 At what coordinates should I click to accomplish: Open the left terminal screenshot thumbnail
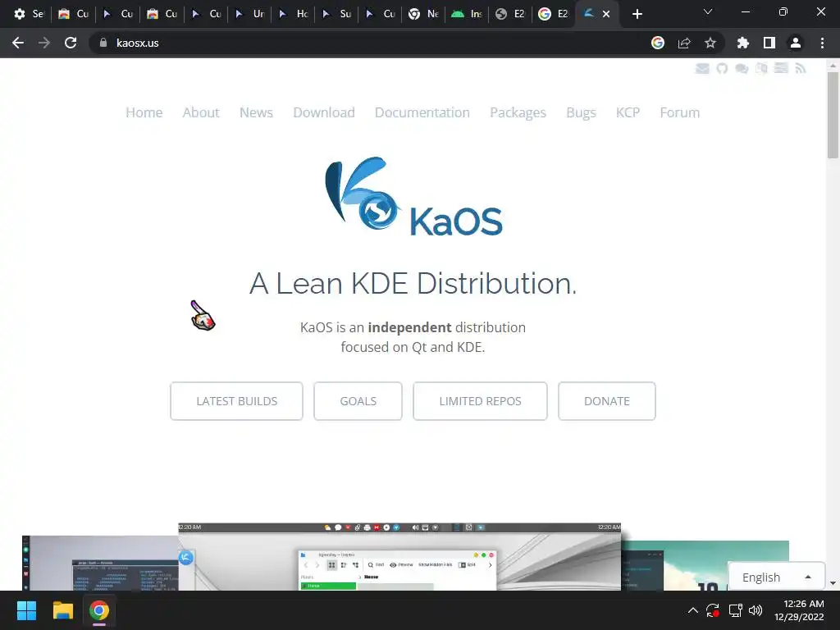(x=100, y=563)
